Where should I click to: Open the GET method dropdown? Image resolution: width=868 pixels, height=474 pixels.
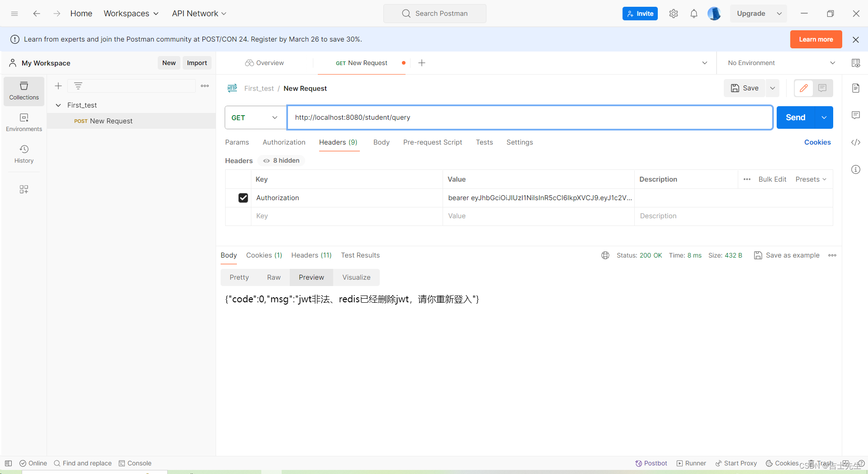point(255,117)
